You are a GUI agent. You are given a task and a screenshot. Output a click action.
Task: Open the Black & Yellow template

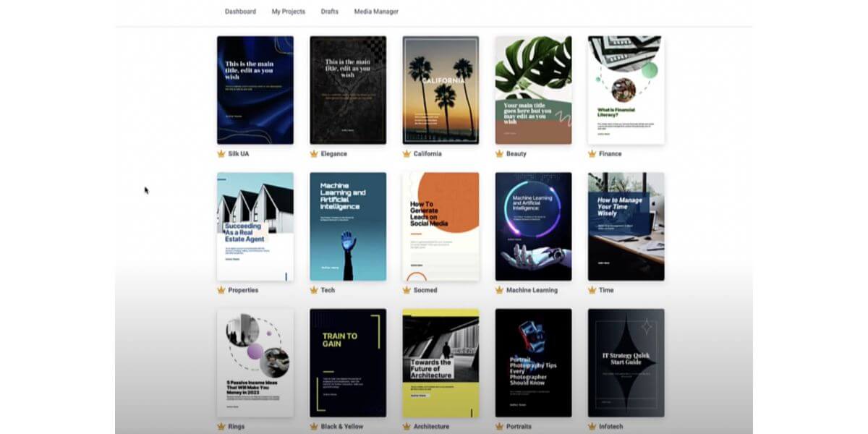348,362
